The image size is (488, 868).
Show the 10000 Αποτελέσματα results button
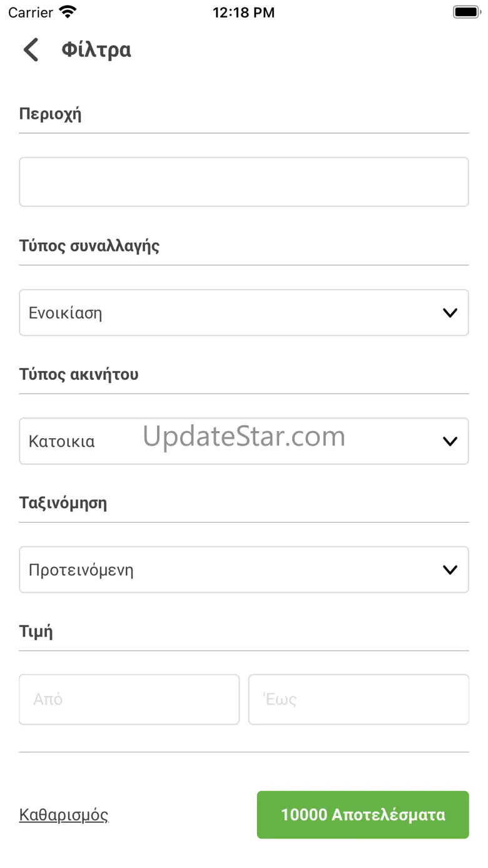pos(363,815)
